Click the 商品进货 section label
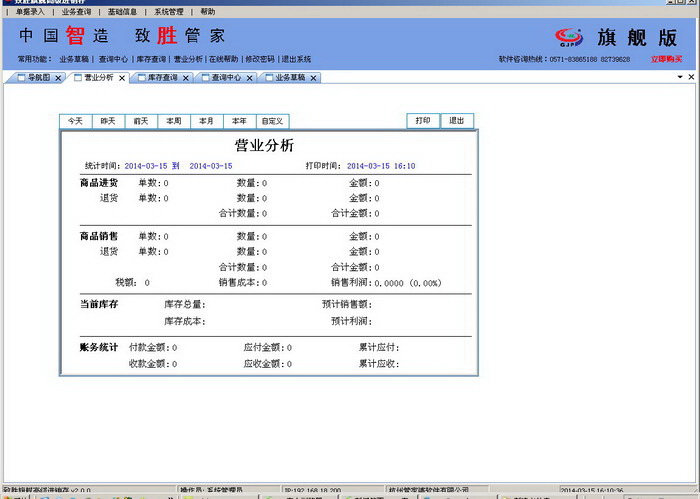The height and width of the screenshot is (499, 700). tap(99, 183)
